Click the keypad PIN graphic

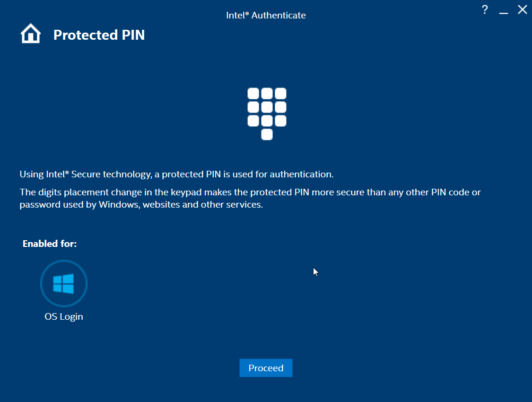coord(267,114)
